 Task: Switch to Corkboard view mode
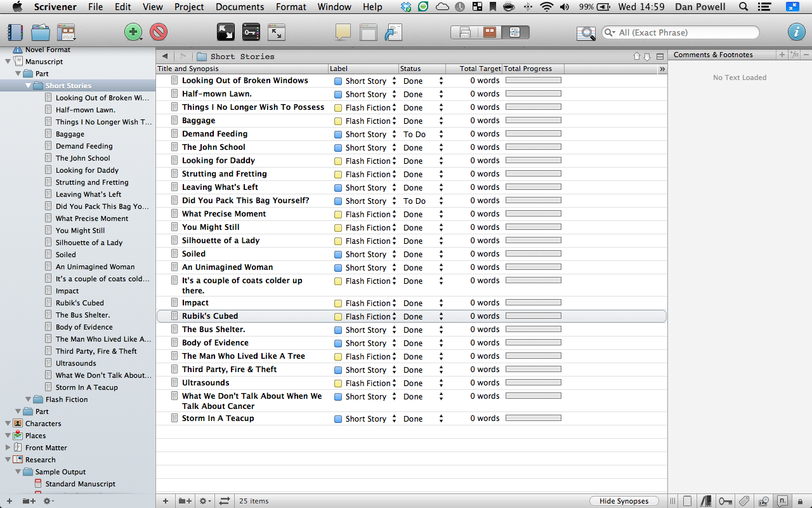click(490, 32)
